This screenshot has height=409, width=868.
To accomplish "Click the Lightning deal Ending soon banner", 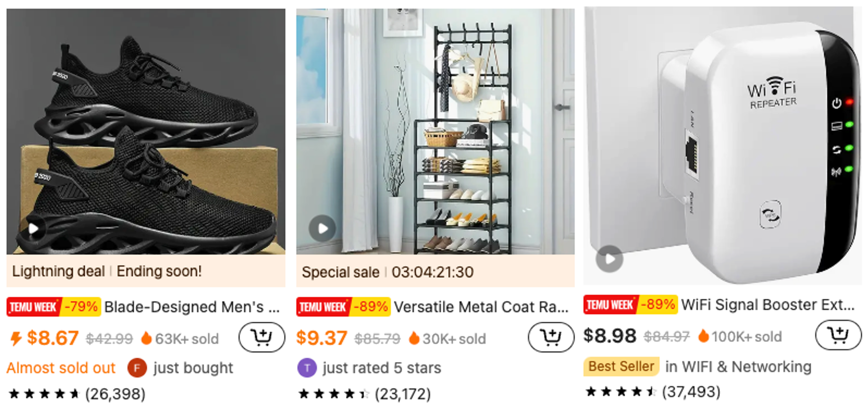I will click(x=146, y=271).
